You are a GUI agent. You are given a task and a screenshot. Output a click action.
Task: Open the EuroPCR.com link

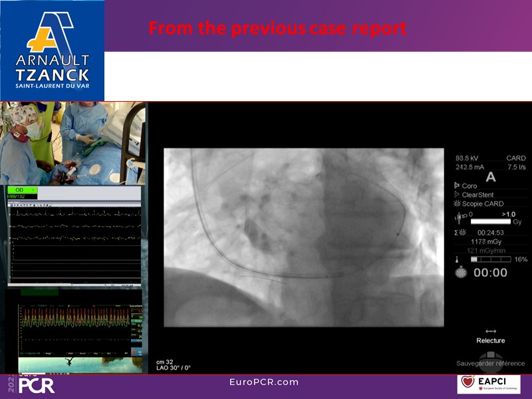tap(264, 382)
